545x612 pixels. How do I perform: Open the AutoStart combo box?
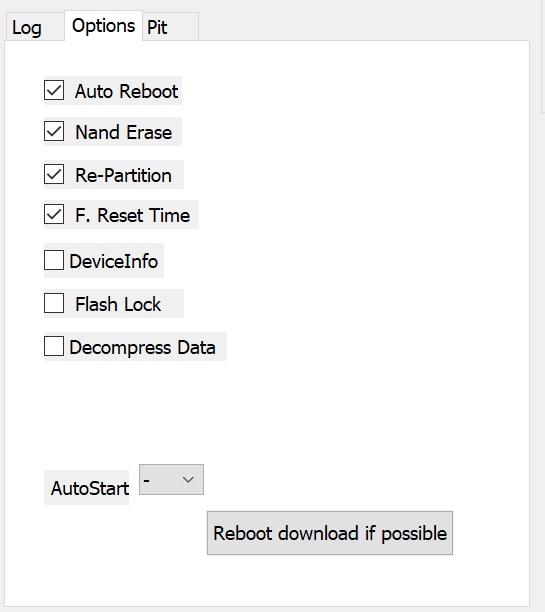[171, 480]
